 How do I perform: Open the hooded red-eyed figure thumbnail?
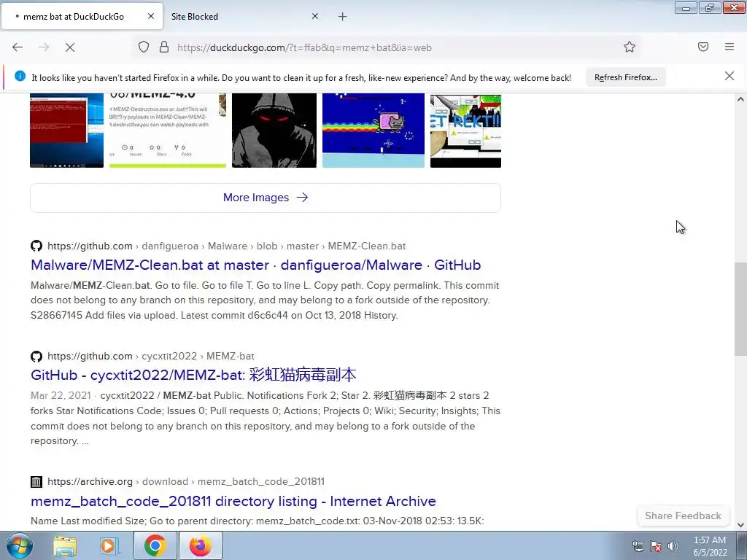(274, 131)
